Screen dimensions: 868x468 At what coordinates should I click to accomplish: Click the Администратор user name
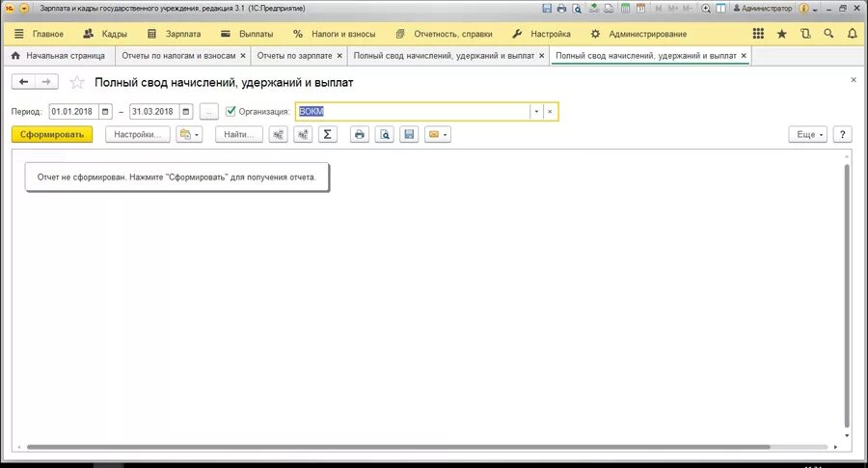tap(763, 9)
